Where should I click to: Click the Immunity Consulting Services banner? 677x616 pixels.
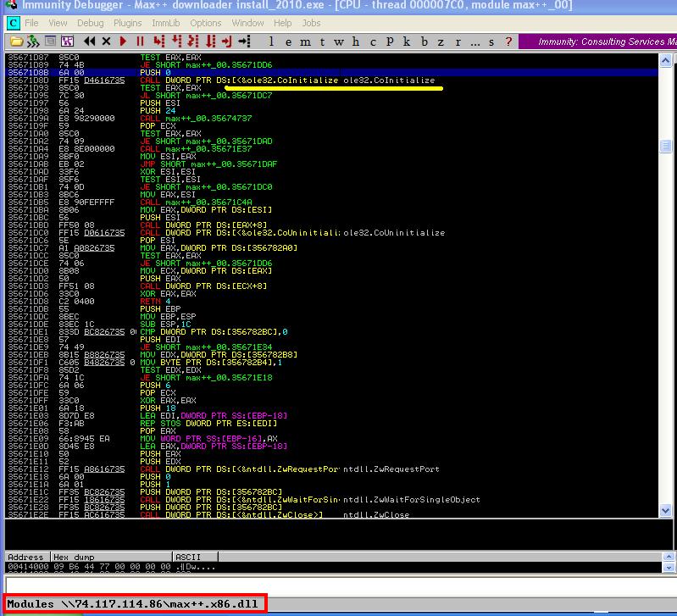(597, 42)
